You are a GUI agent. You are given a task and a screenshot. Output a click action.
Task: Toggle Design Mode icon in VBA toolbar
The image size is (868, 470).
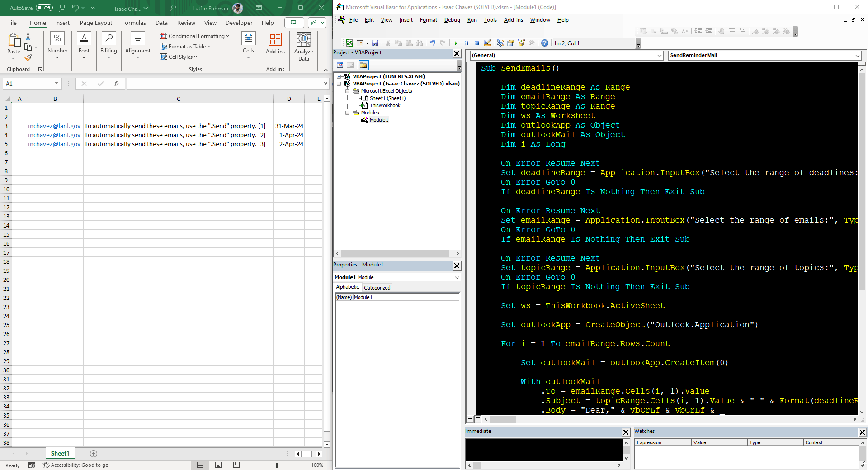pyautogui.click(x=487, y=43)
